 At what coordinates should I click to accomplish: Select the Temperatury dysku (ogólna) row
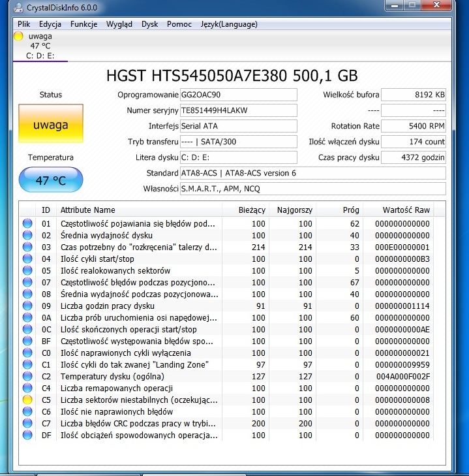tap(227, 377)
